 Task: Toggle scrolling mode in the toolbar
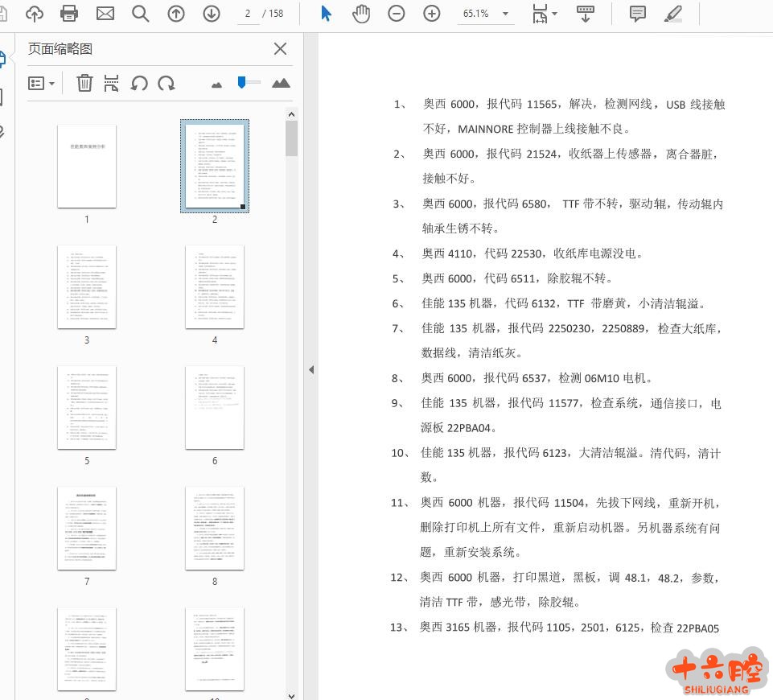click(x=585, y=14)
